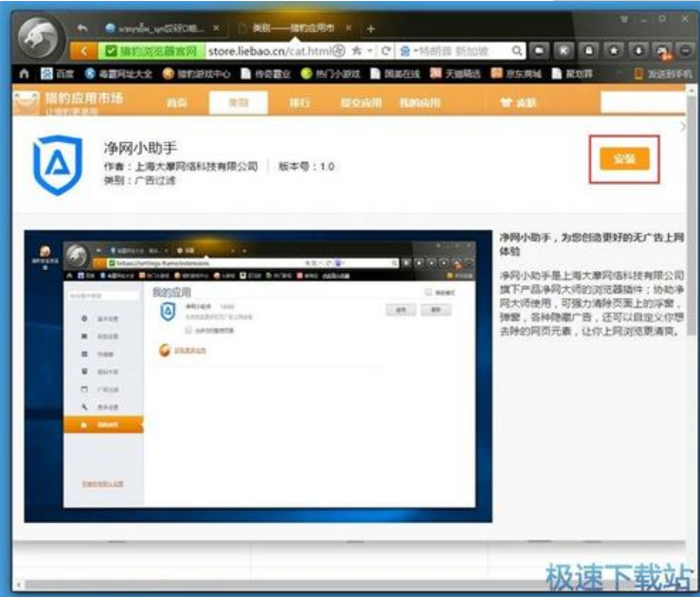
Task: Click the lock toolbar icon
Action: [589, 51]
